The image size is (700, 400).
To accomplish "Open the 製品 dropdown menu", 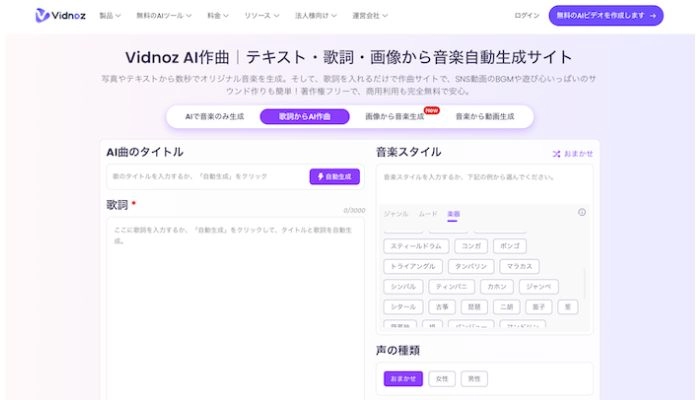I will [110, 16].
